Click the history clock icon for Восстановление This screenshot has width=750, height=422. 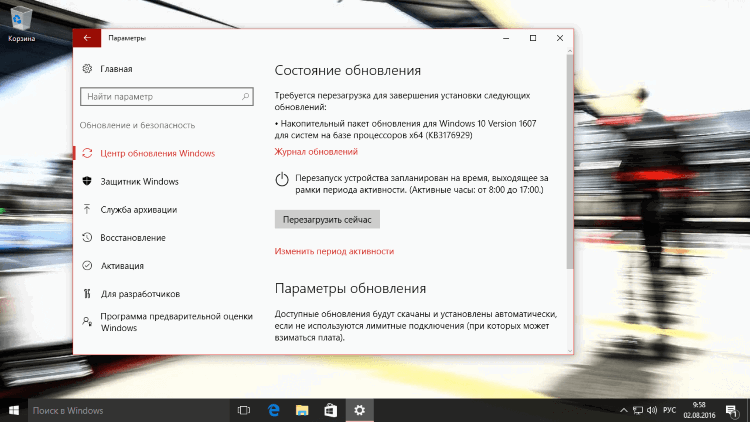[87, 237]
